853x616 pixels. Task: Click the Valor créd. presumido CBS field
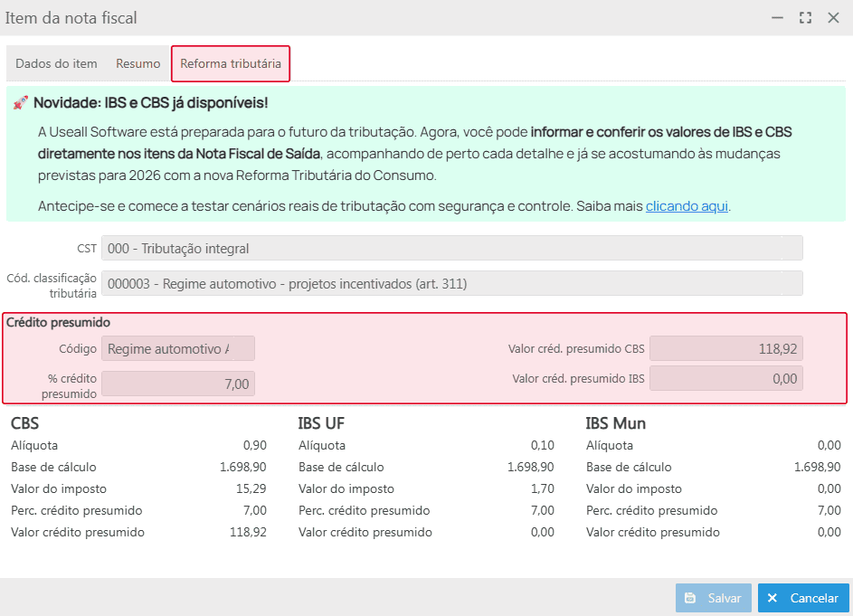pos(725,349)
